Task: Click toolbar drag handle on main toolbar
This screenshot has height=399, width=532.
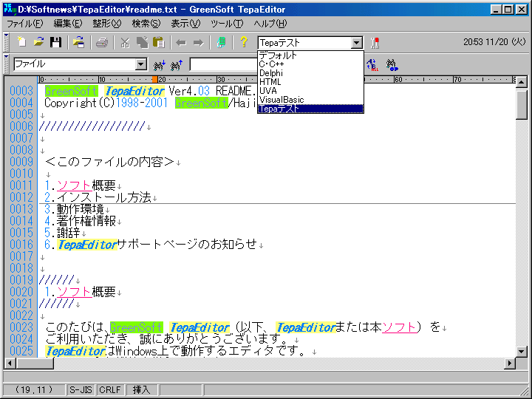Action: pos(6,42)
